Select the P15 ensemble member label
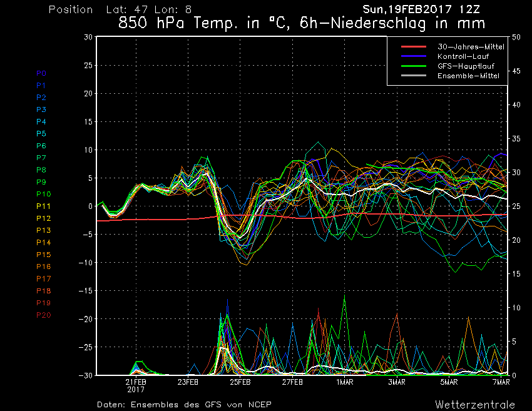The width and height of the screenshot is (532, 411). point(43,255)
